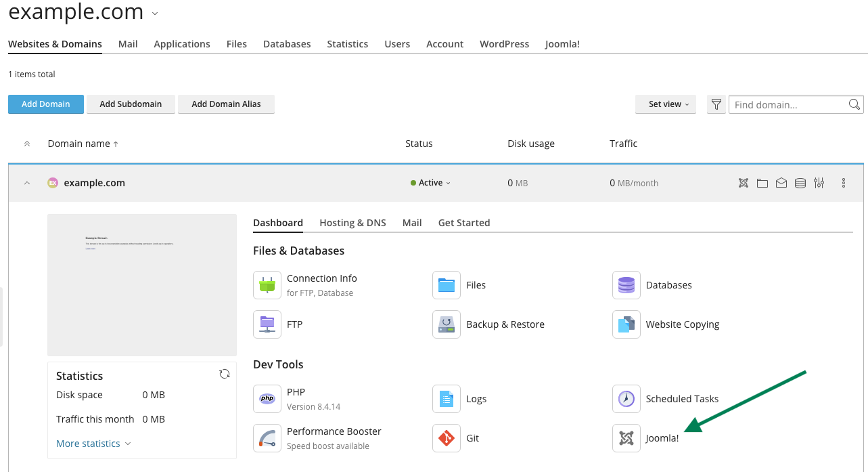Click the Website Copying icon
The width and height of the screenshot is (868, 472).
tap(626, 324)
